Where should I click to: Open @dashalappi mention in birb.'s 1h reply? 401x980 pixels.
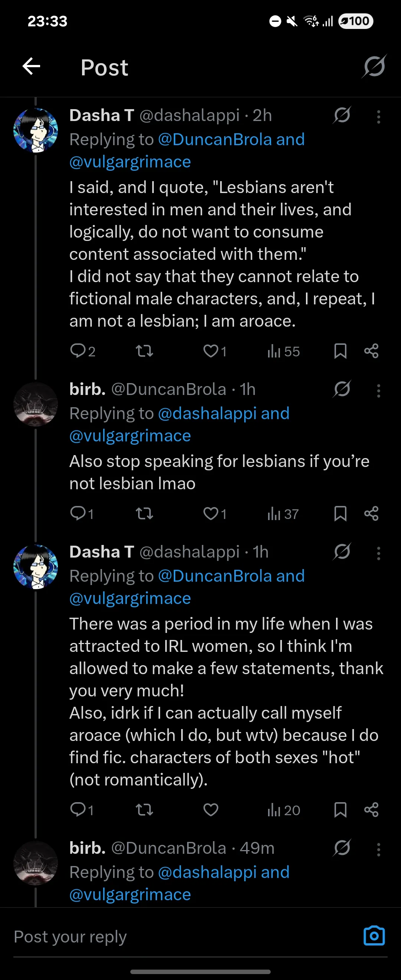(x=207, y=413)
